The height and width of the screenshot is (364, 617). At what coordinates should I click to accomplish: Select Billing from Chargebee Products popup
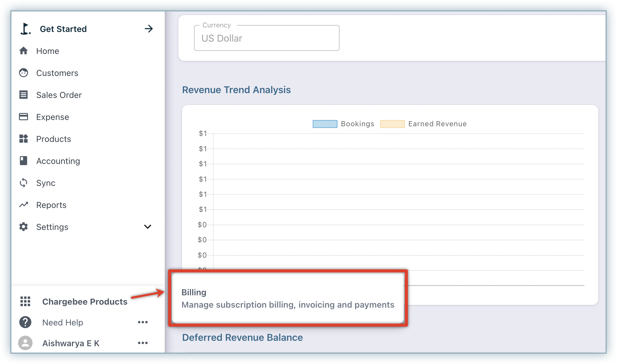(x=287, y=298)
